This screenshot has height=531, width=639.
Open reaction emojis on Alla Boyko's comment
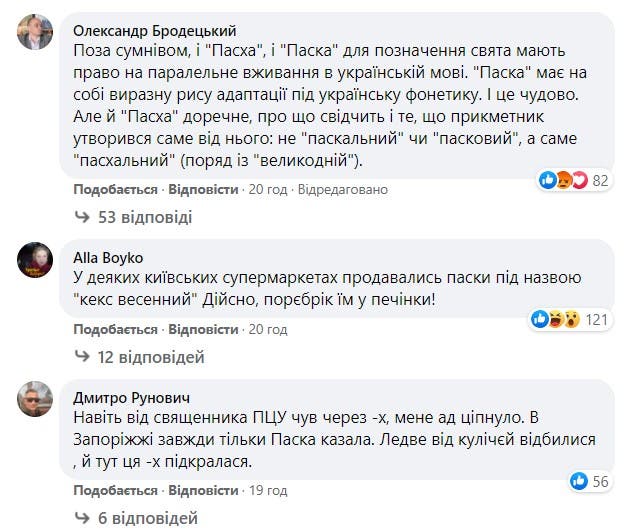click(x=554, y=319)
